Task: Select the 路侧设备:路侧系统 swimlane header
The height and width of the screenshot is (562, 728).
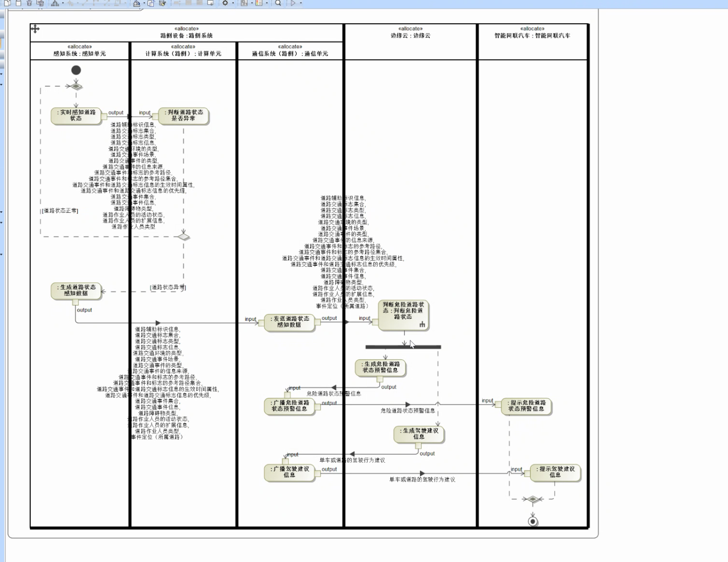Action: [187, 32]
